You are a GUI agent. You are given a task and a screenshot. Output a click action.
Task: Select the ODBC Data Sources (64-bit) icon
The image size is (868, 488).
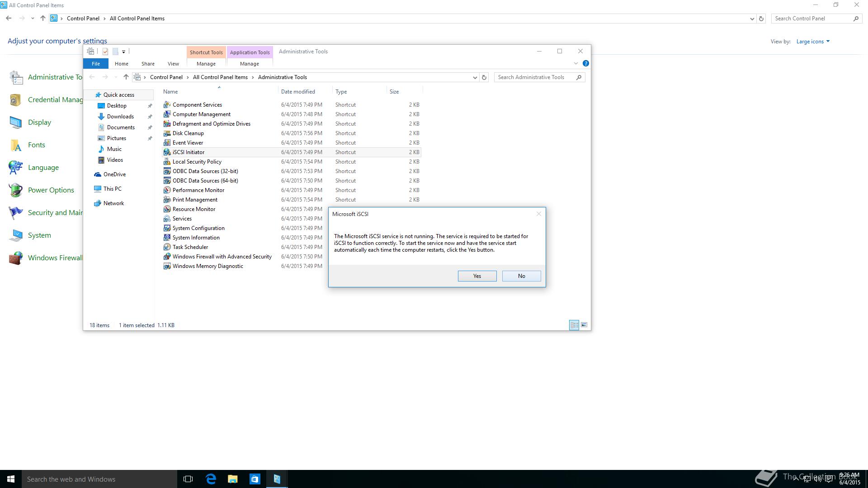click(167, 181)
